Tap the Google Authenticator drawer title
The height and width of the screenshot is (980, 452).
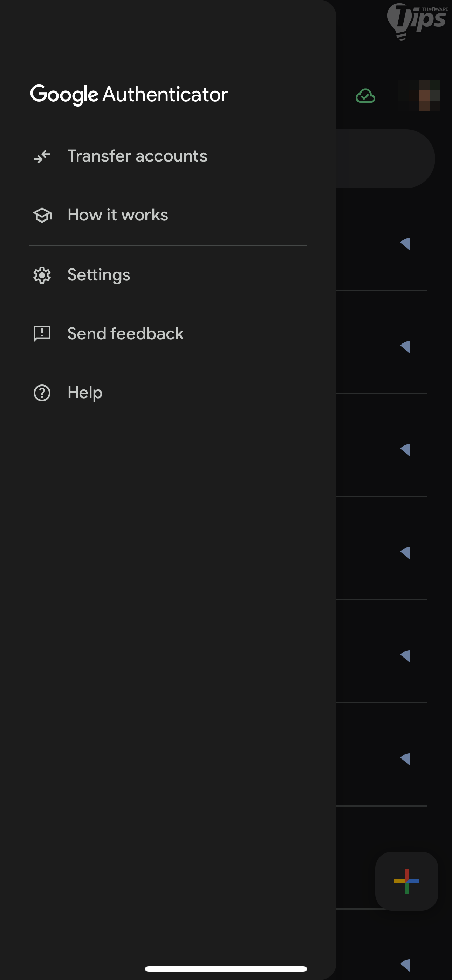pos(129,94)
